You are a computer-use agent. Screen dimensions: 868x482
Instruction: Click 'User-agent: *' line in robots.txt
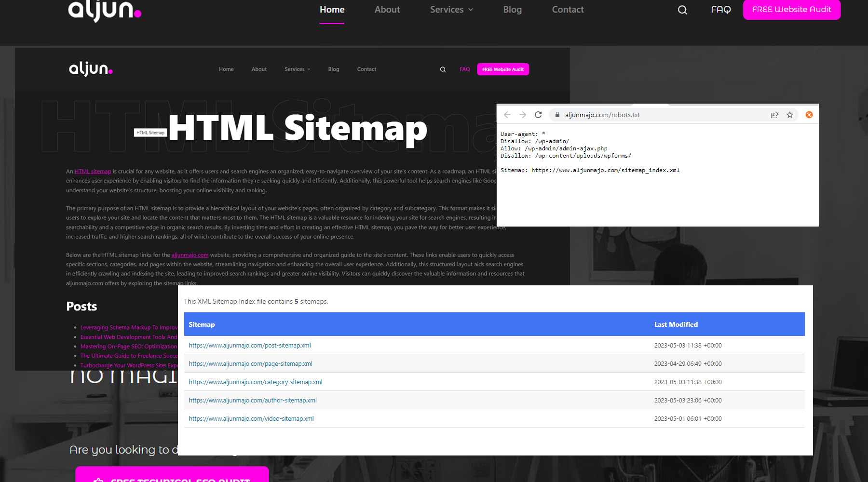(x=523, y=134)
